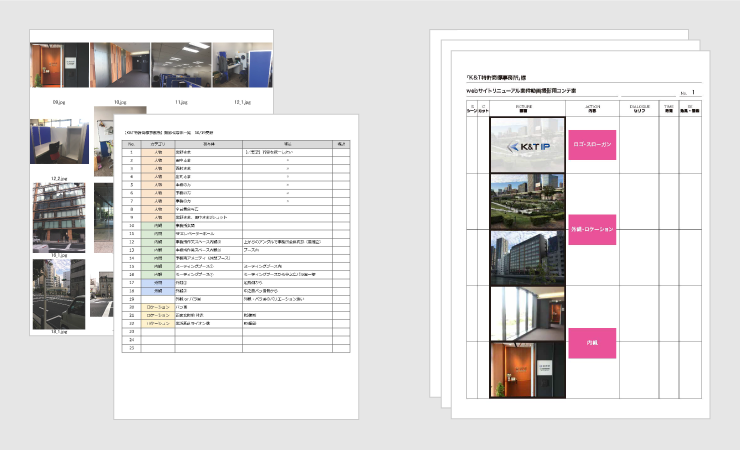Screen dimensions: 740x450
Task: Select the riverside office building storyboard frame
Action: [528, 258]
